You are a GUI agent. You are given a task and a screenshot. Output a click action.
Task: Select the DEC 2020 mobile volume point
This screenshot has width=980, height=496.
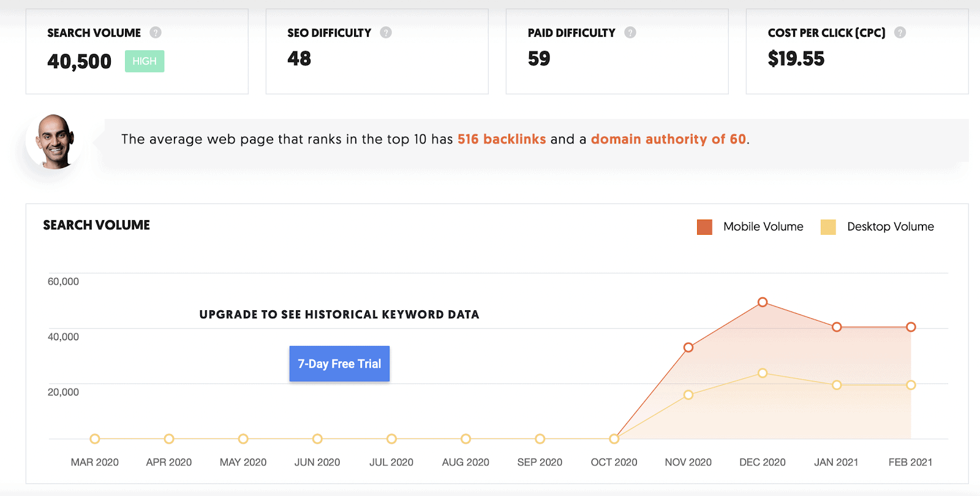click(x=763, y=302)
